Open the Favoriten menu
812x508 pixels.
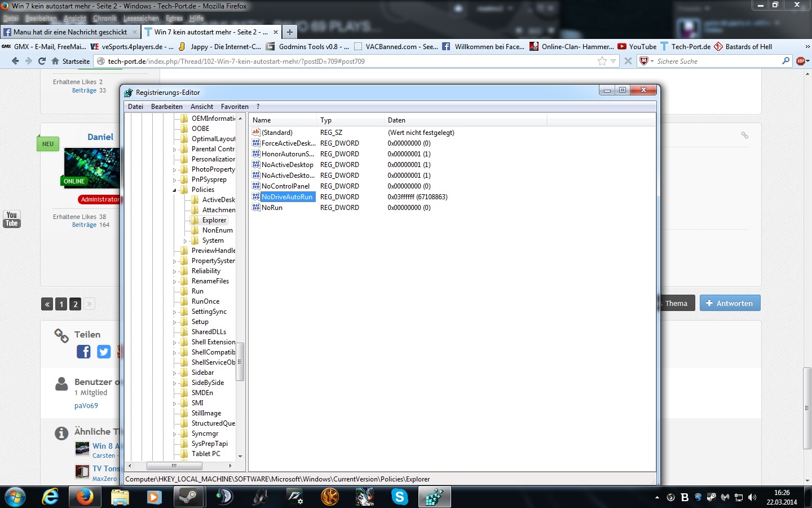[x=235, y=107]
